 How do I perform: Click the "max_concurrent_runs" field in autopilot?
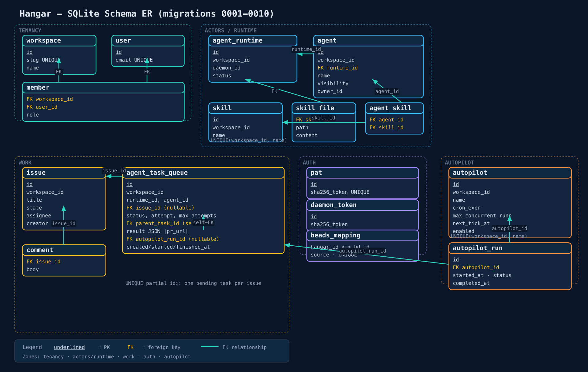[482, 216]
